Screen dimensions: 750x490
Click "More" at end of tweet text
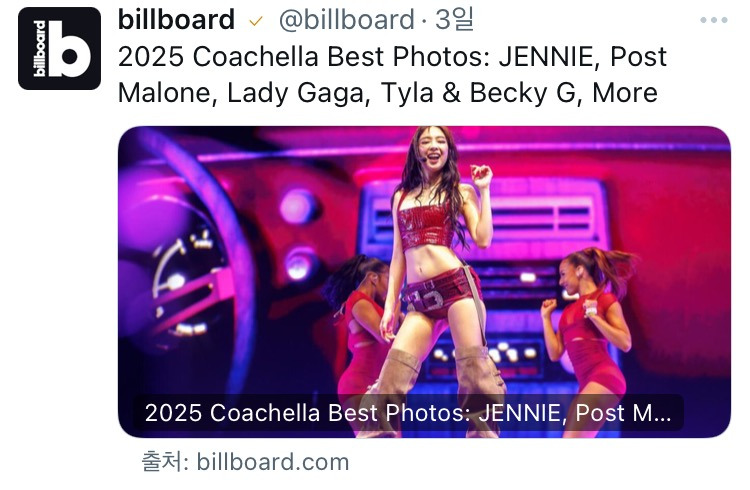pos(625,93)
